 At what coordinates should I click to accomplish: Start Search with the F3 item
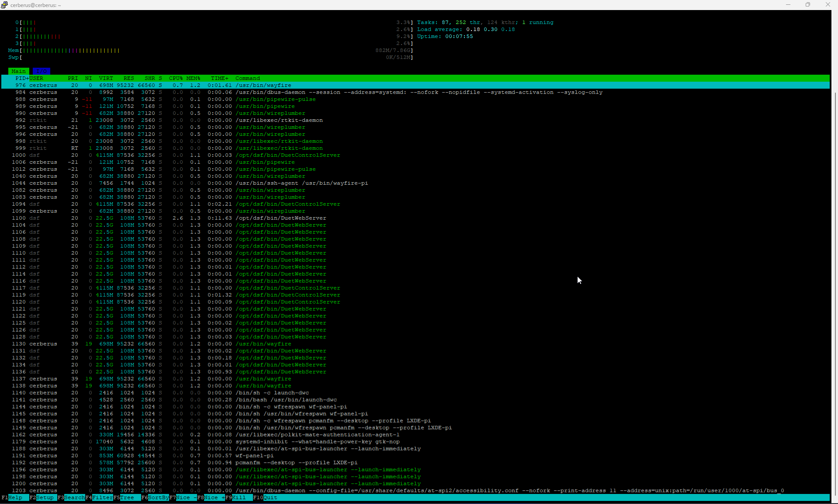coord(71,497)
